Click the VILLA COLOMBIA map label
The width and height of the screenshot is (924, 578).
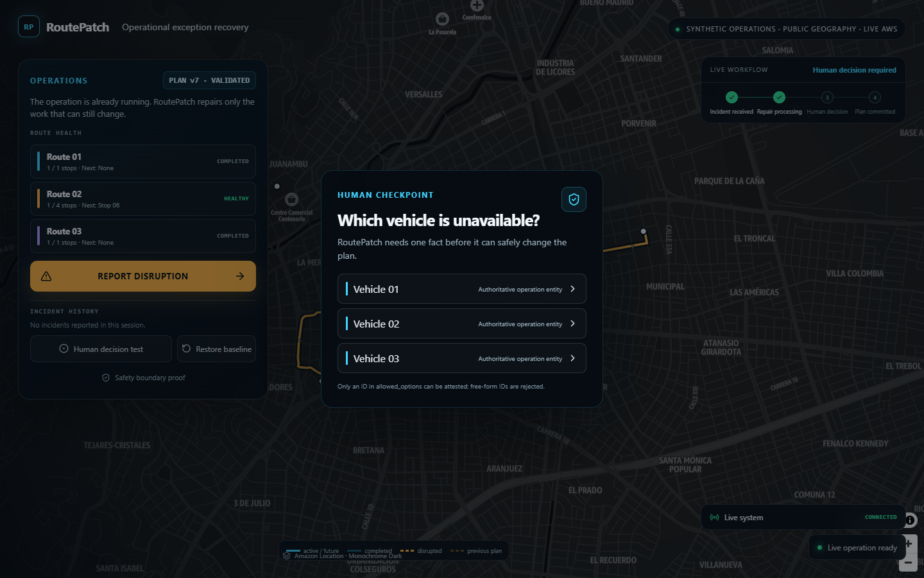(x=855, y=274)
